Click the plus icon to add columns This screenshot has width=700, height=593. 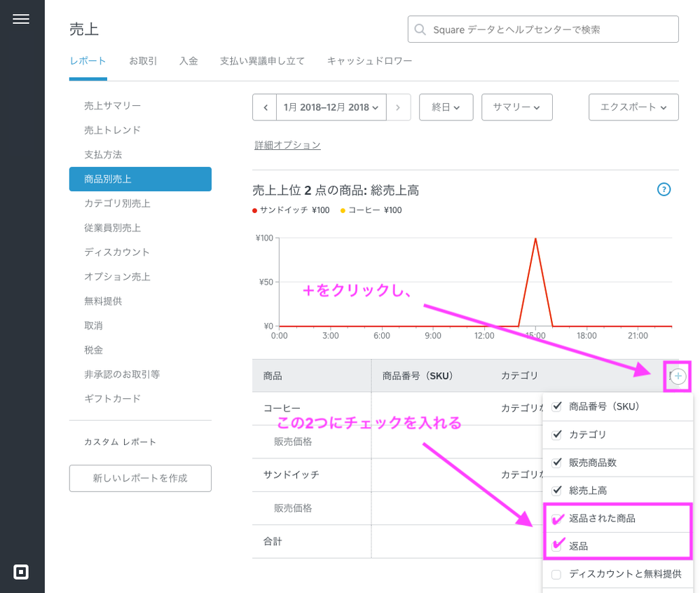coord(678,376)
